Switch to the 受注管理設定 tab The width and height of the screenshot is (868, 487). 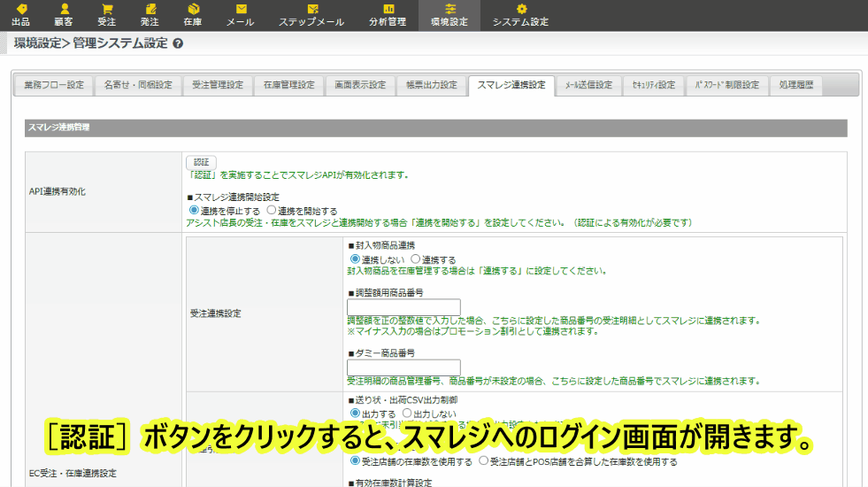218,85
